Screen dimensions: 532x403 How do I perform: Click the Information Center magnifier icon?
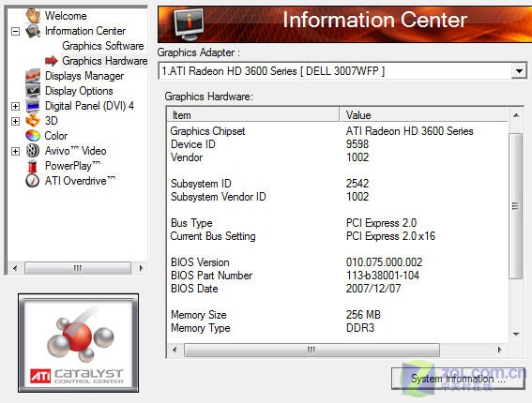point(33,31)
